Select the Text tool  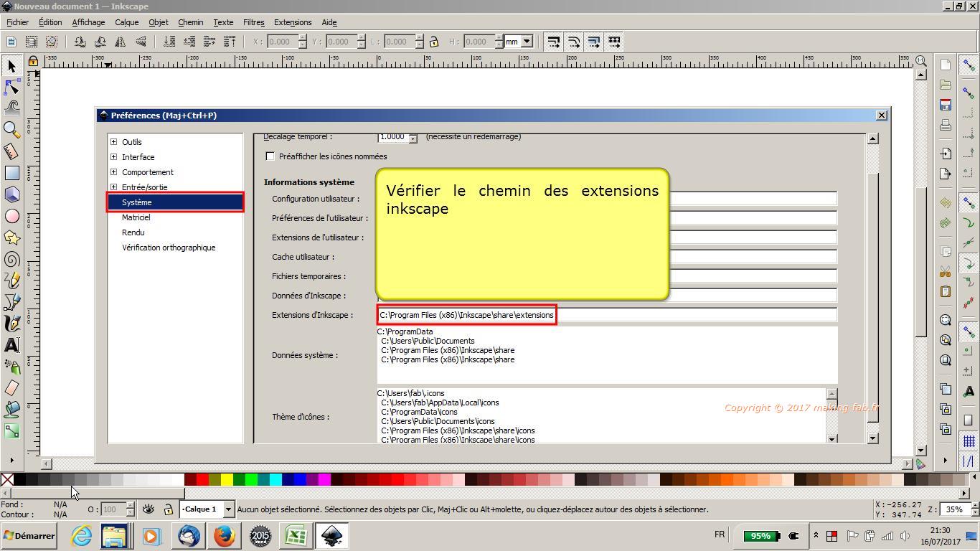(x=11, y=345)
